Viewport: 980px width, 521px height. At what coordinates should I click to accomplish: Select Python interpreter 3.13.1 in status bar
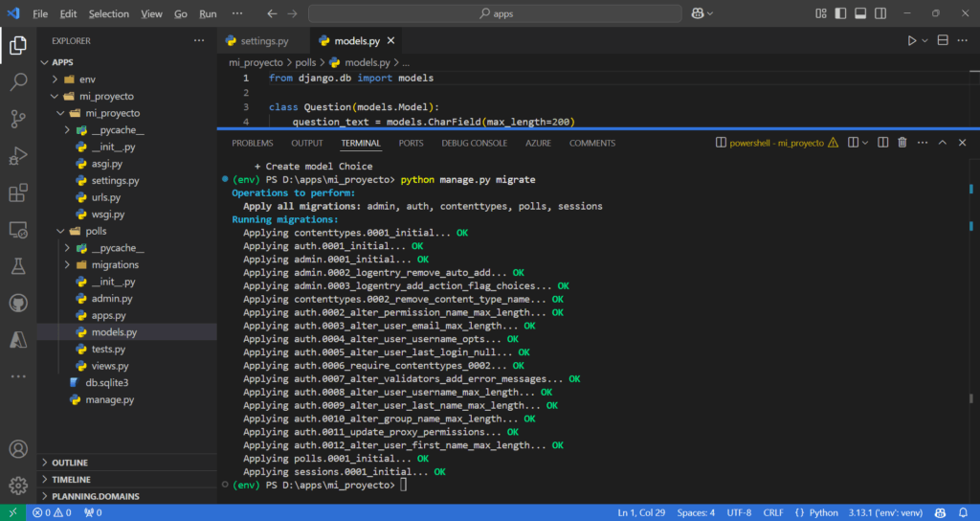[885, 513]
